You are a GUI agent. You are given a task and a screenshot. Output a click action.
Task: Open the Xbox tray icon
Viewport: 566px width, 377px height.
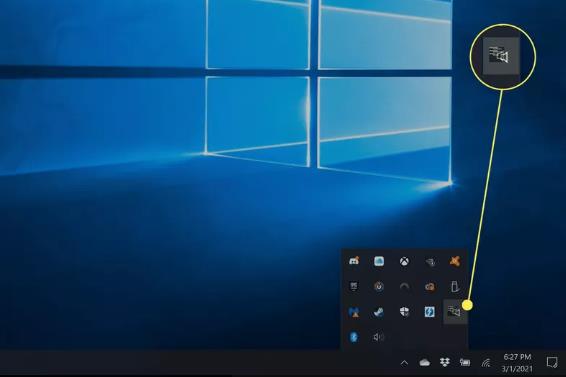coord(404,261)
